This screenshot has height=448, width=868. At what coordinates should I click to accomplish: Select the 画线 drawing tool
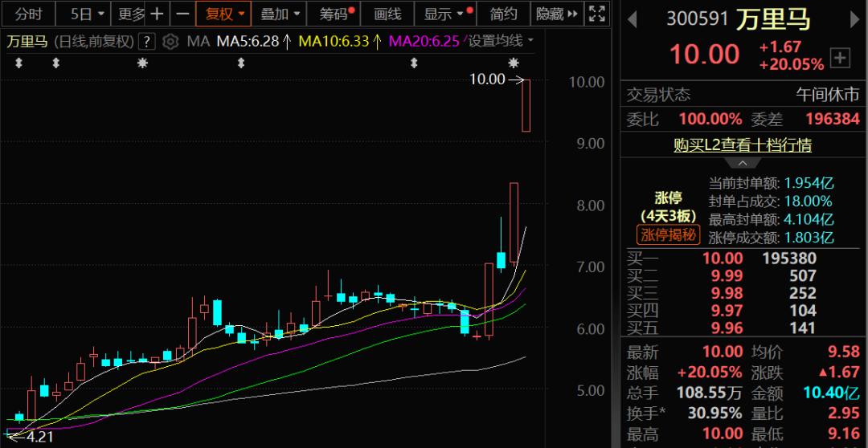tap(387, 14)
